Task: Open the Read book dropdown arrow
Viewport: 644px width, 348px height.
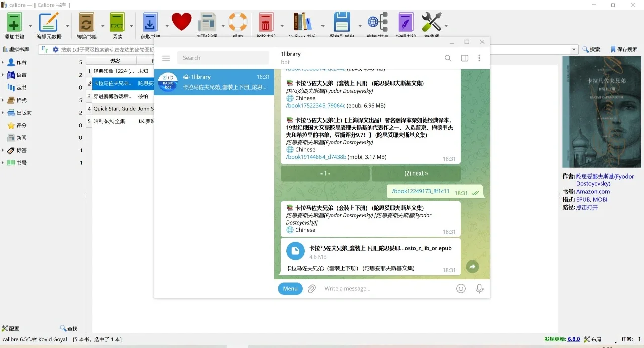Action: [132, 26]
